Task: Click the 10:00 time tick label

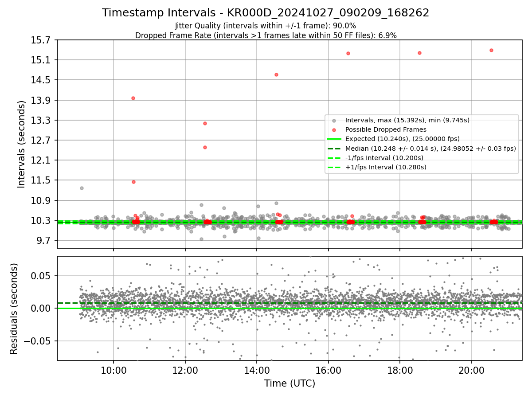Action: coord(113,370)
